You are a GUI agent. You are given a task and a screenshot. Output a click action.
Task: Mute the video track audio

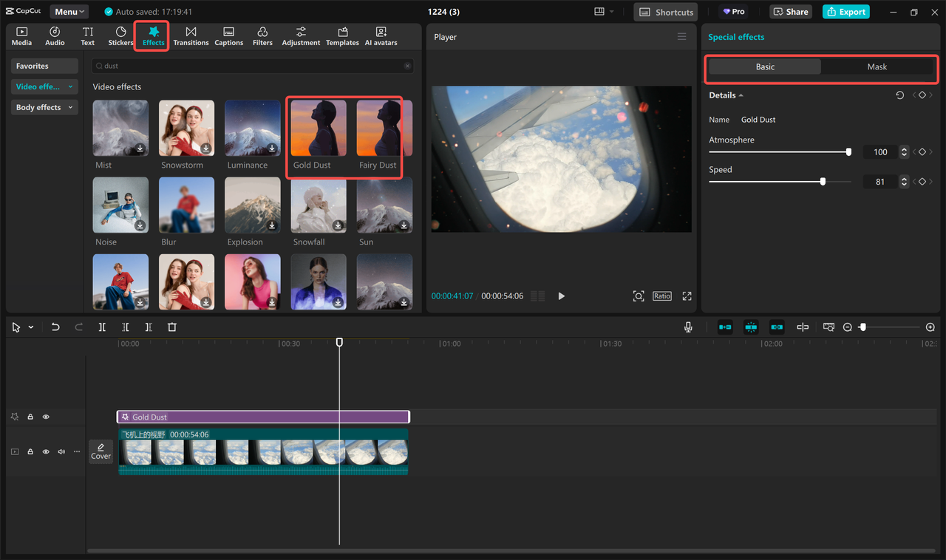pos(61,451)
